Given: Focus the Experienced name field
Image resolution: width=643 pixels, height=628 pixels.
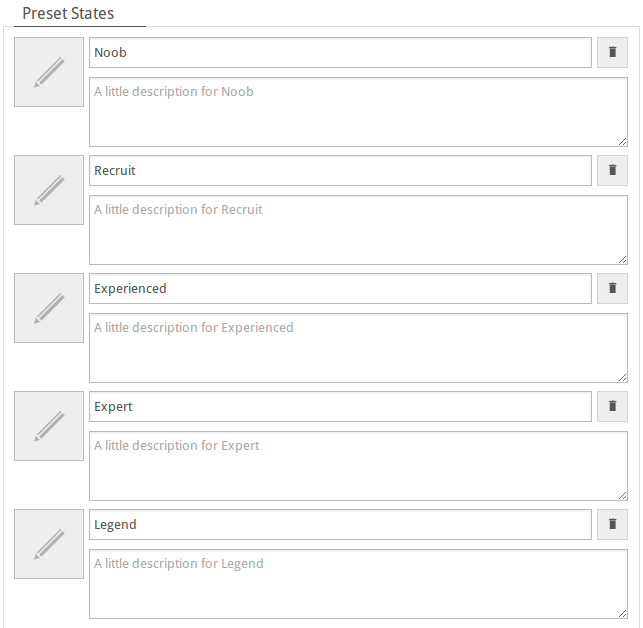Looking at the screenshot, I should (340, 288).
